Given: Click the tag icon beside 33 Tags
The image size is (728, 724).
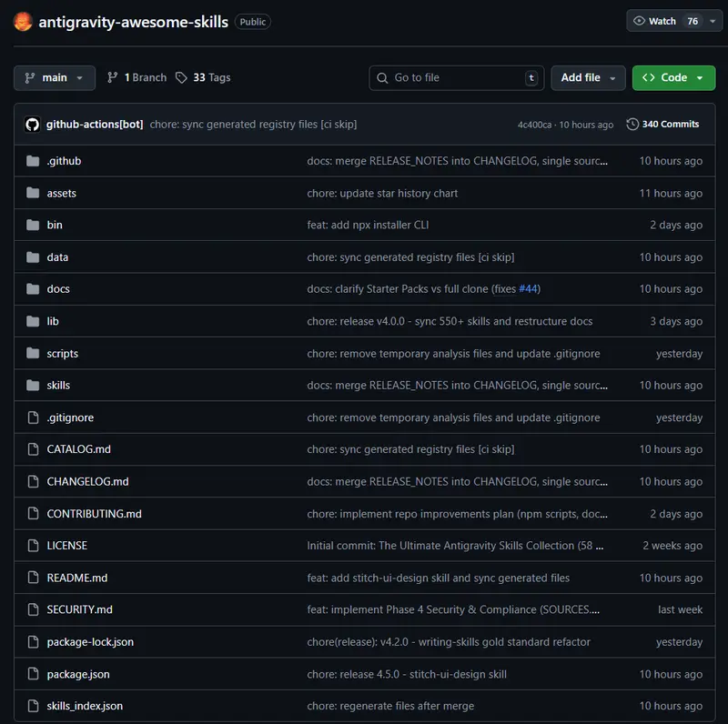Looking at the screenshot, I should click(x=182, y=78).
